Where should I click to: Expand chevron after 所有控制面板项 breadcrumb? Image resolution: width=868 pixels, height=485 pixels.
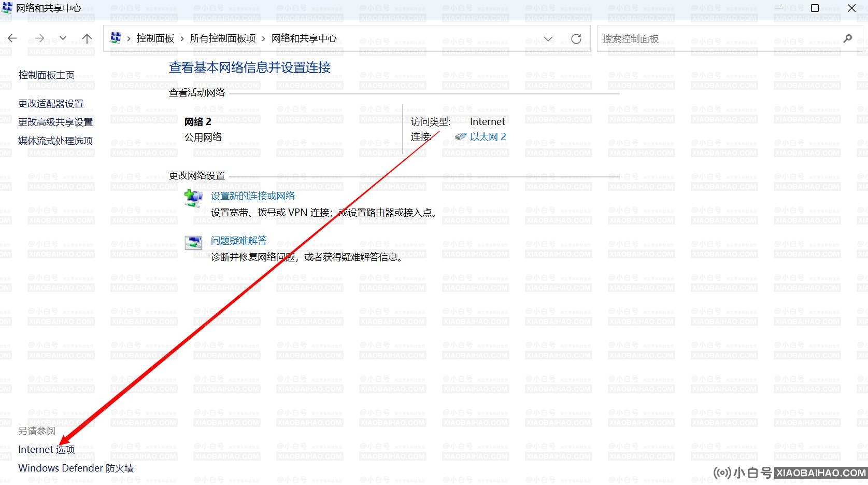pyautogui.click(x=263, y=39)
